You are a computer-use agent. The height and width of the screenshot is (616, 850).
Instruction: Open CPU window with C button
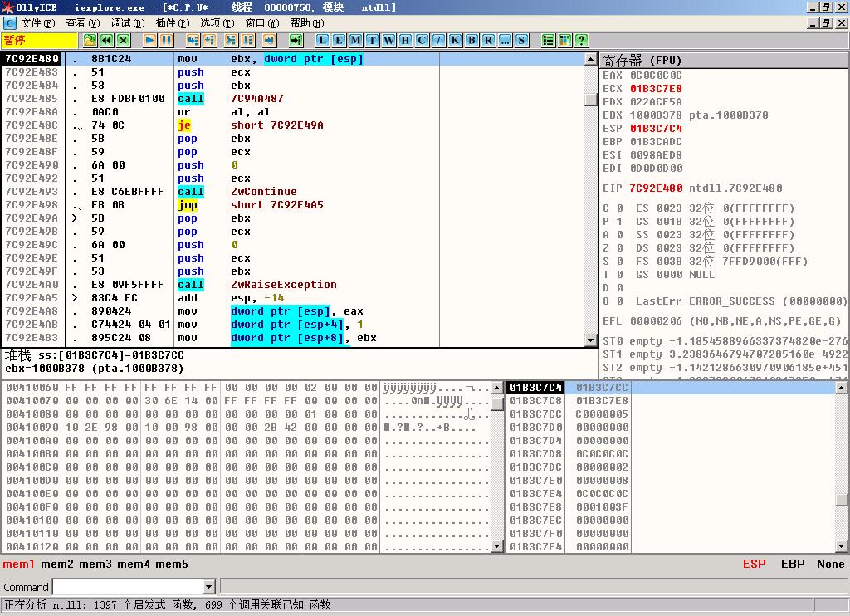pos(422,40)
